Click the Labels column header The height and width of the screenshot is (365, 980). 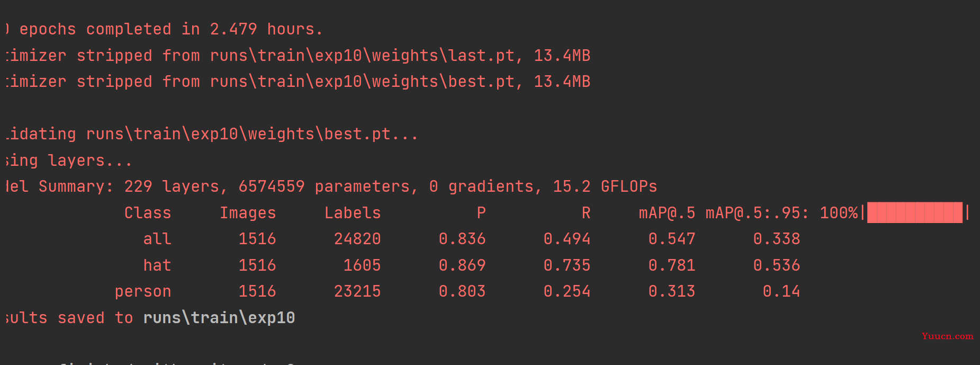click(353, 212)
